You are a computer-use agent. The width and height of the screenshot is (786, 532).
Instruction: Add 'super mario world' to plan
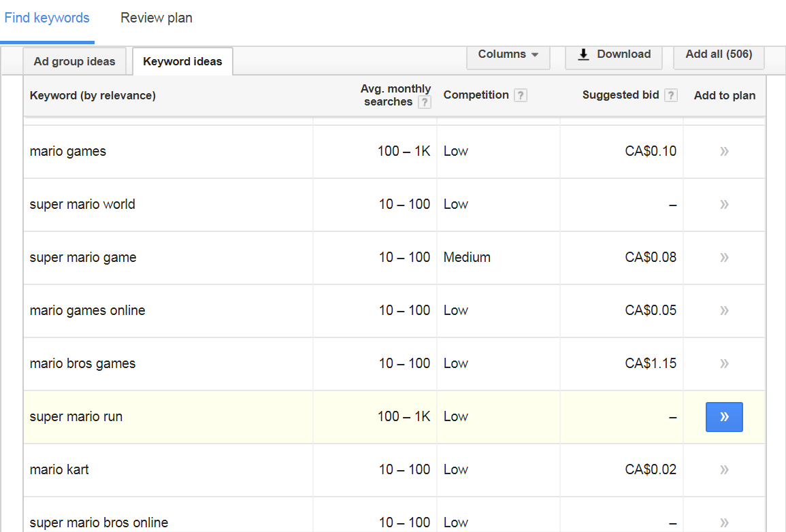click(x=724, y=204)
